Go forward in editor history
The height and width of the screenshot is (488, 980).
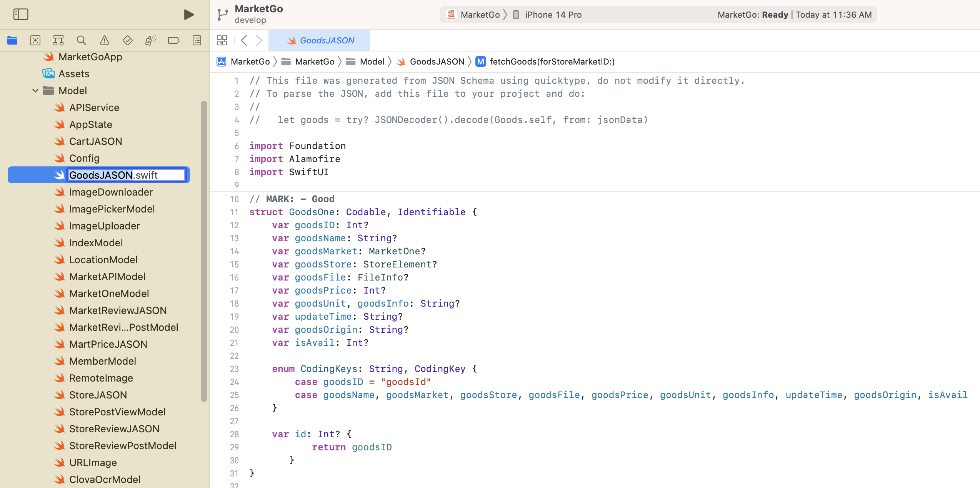coord(259,40)
